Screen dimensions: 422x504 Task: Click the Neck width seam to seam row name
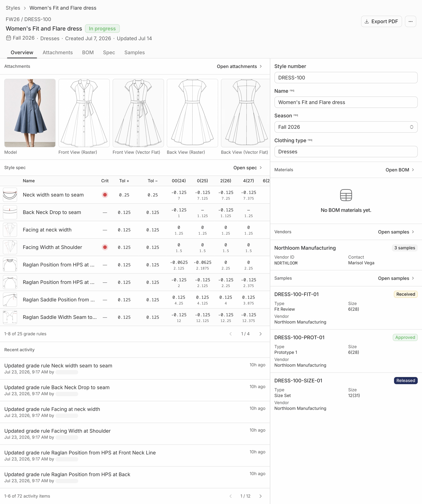(x=53, y=195)
